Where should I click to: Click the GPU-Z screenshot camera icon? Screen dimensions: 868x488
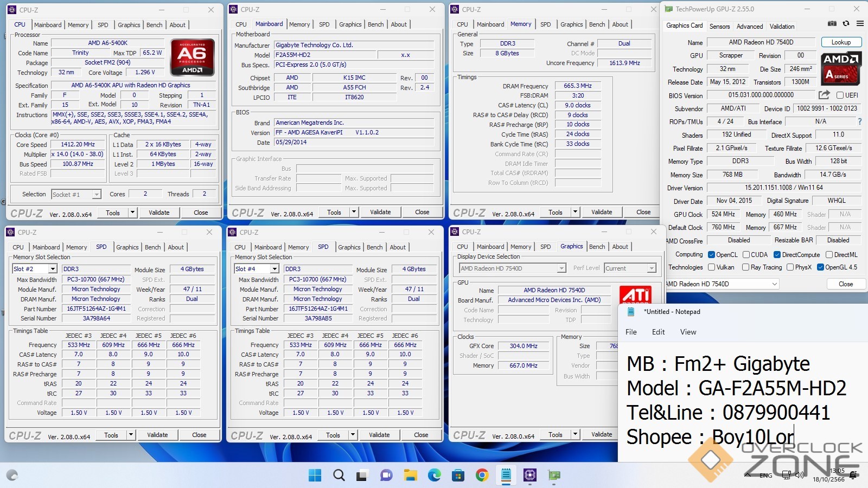pyautogui.click(x=832, y=24)
